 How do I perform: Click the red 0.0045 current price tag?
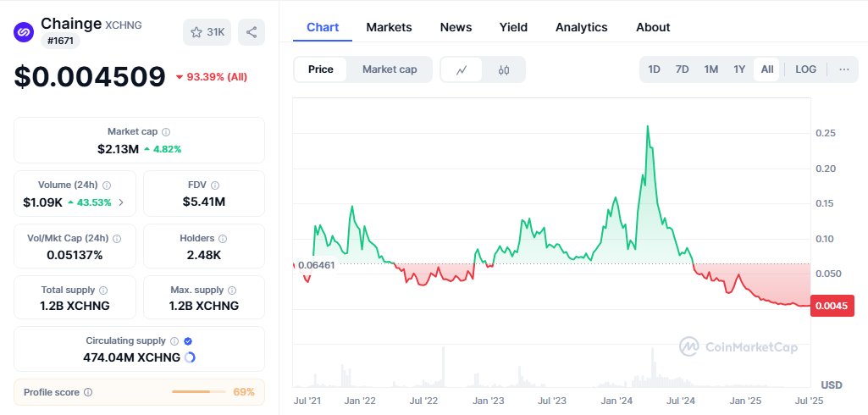click(x=832, y=306)
